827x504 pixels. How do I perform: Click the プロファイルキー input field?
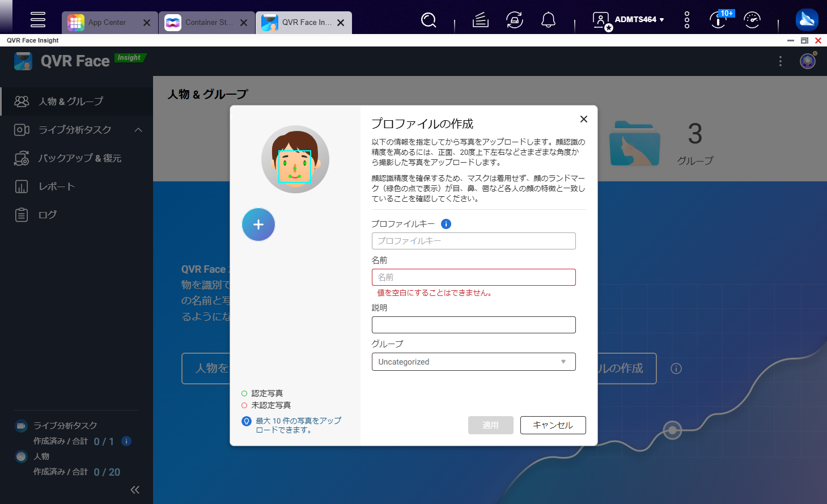[474, 241]
